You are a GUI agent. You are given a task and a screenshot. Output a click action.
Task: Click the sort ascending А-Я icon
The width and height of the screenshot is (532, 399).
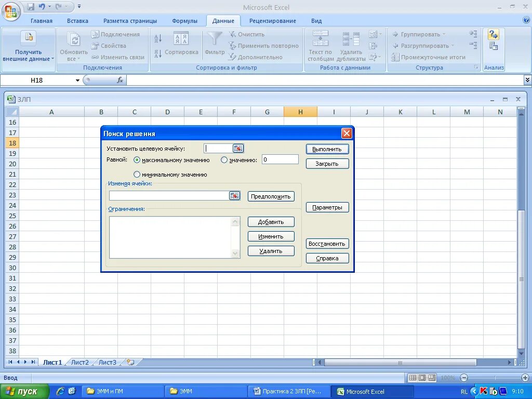(158, 38)
